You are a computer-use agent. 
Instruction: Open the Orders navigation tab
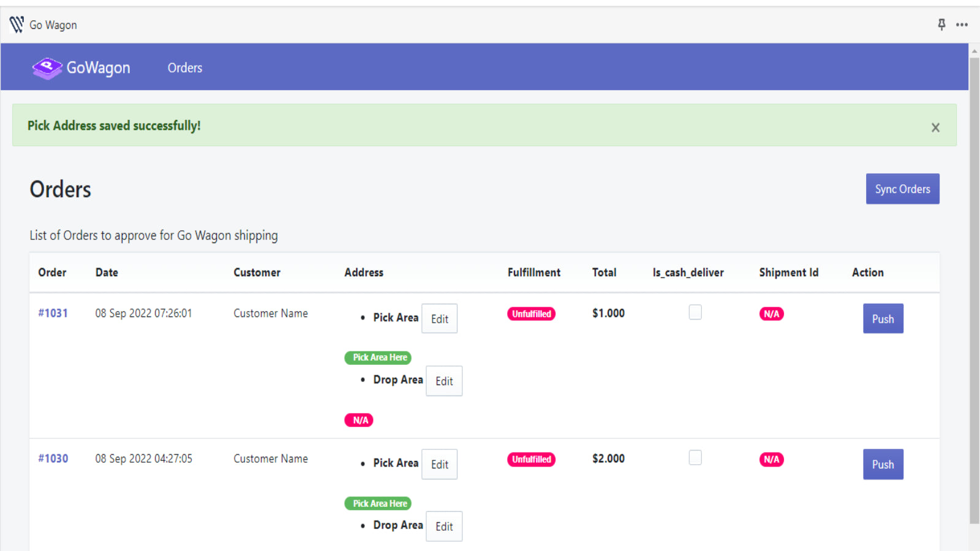pos(184,68)
